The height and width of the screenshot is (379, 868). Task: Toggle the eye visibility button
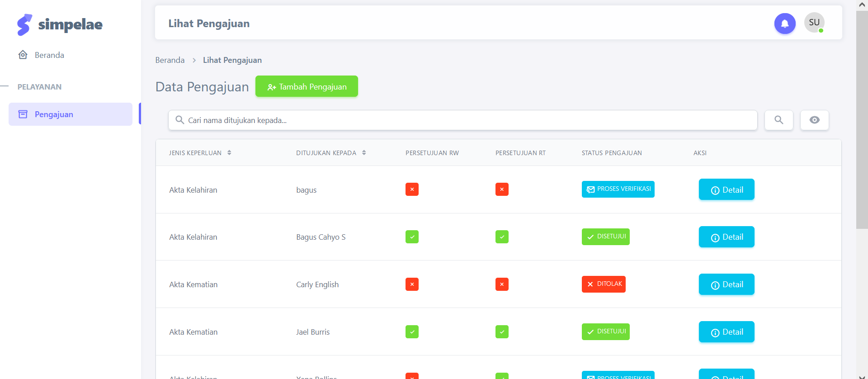814,120
